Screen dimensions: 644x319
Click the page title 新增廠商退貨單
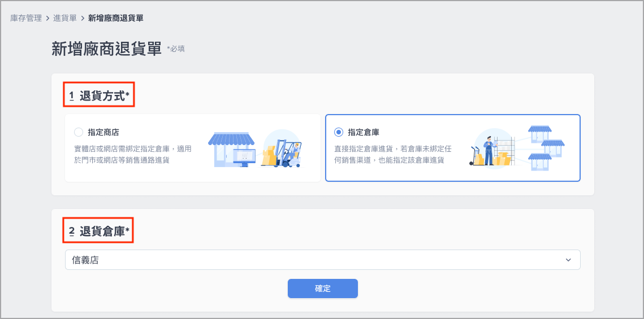coord(107,49)
